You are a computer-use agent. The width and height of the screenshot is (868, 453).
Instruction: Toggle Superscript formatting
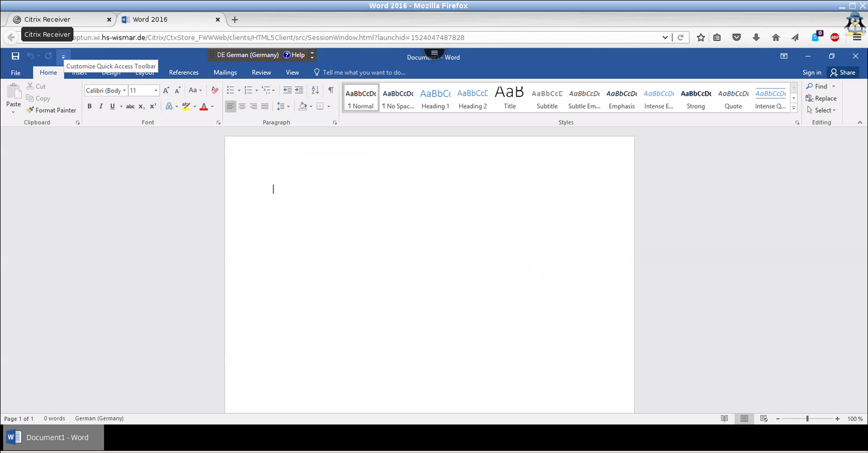click(x=153, y=107)
